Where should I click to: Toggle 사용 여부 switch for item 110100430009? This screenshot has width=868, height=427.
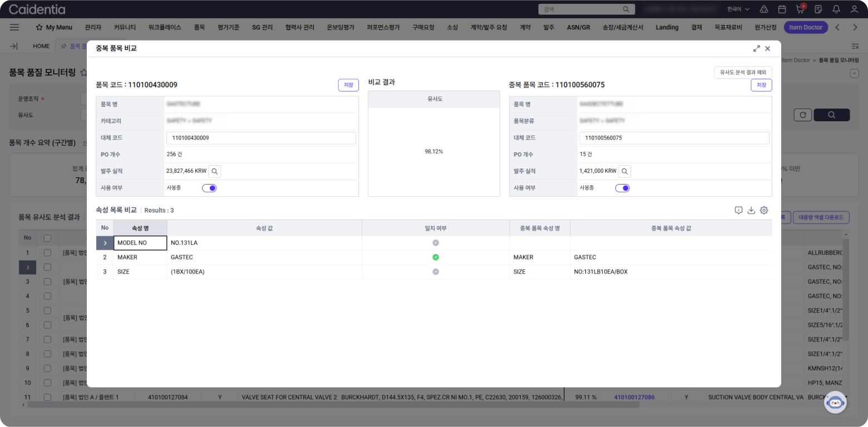tap(209, 188)
